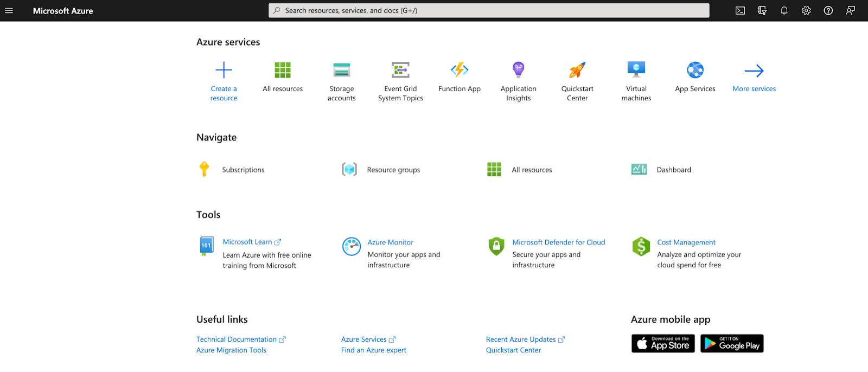
Task: Open the Virtual machines monitor icon
Action: click(636, 70)
